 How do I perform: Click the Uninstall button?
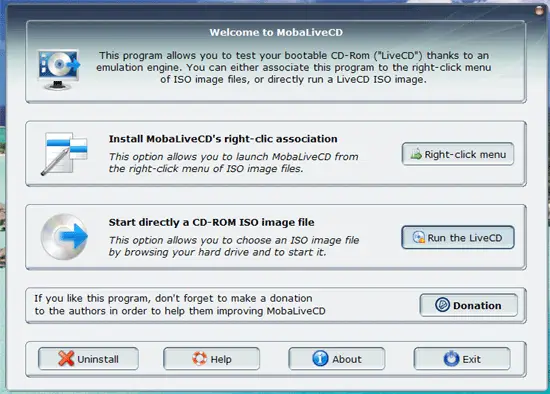pyautogui.click(x=88, y=359)
